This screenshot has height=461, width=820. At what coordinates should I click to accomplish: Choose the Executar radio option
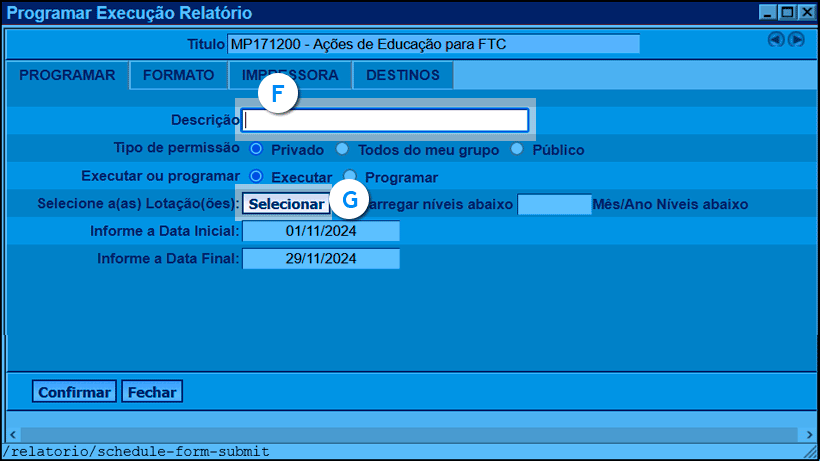(x=256, y=176)
